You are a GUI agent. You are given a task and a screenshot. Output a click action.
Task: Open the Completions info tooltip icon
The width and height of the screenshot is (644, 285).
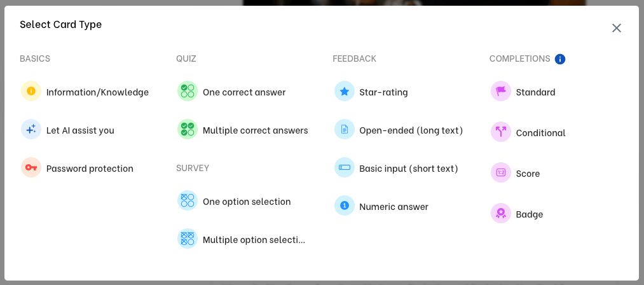pyautogui.click(x=560, y=59)
